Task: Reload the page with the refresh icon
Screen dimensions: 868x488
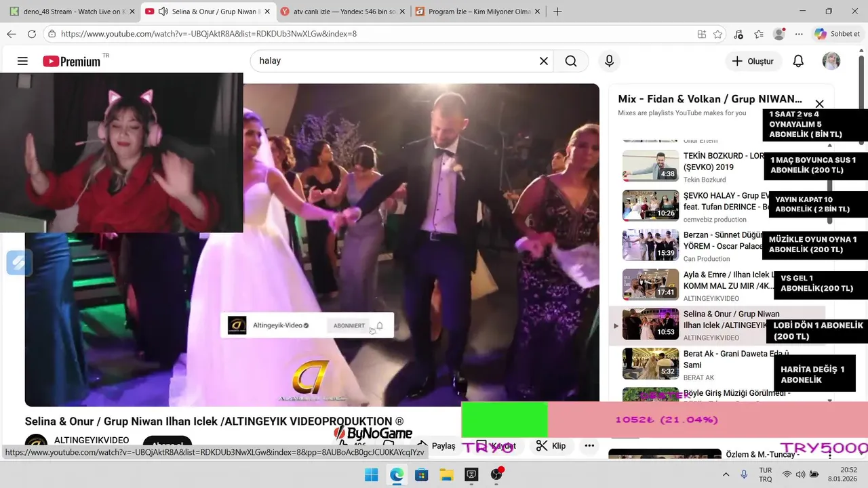Action: [31, 34]
